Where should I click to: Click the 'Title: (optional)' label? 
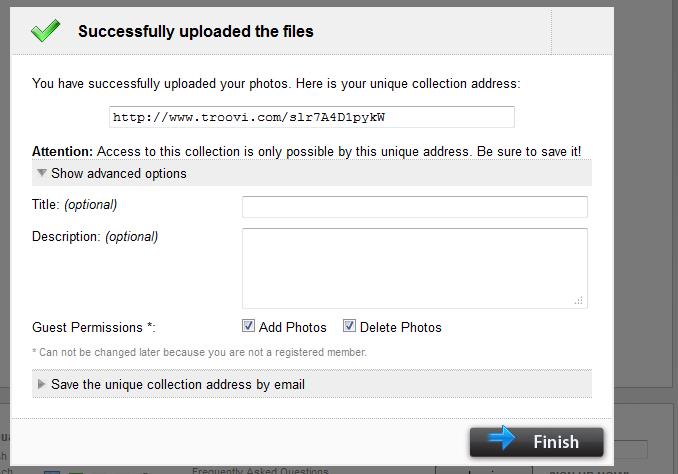[74, 205]
